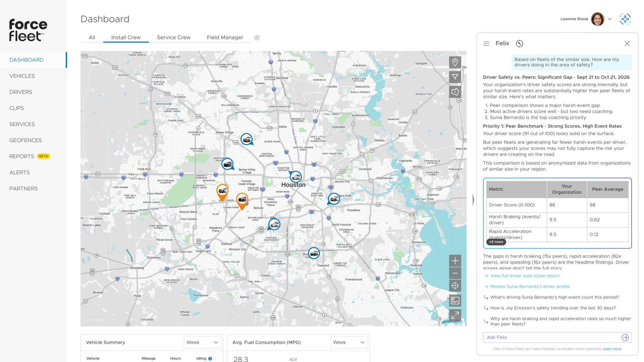Open Reports beta section
Image resolution: width=644 pixels, height=362 pixels.
(x=30, y=157)
